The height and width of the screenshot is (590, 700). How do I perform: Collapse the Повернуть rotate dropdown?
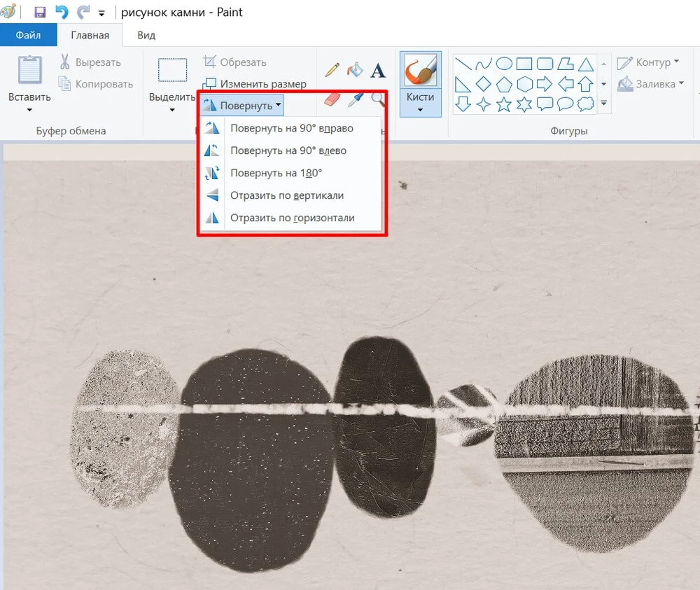pos(242,106)
